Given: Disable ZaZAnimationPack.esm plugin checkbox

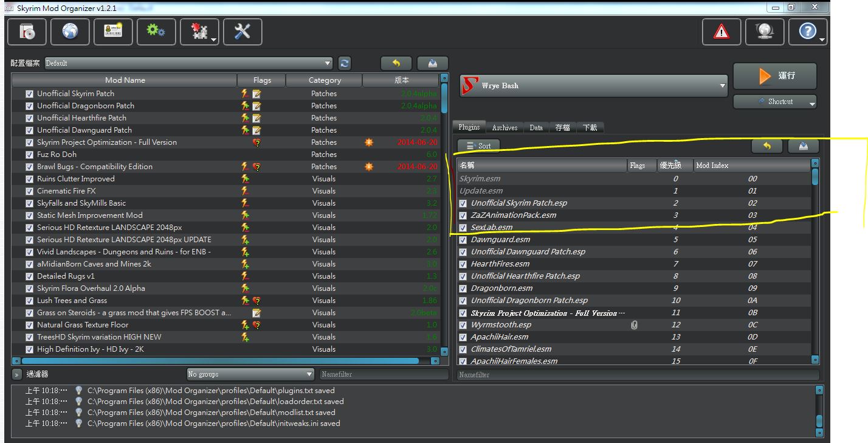Looking at the screenshot, I should tap(463, 215).
